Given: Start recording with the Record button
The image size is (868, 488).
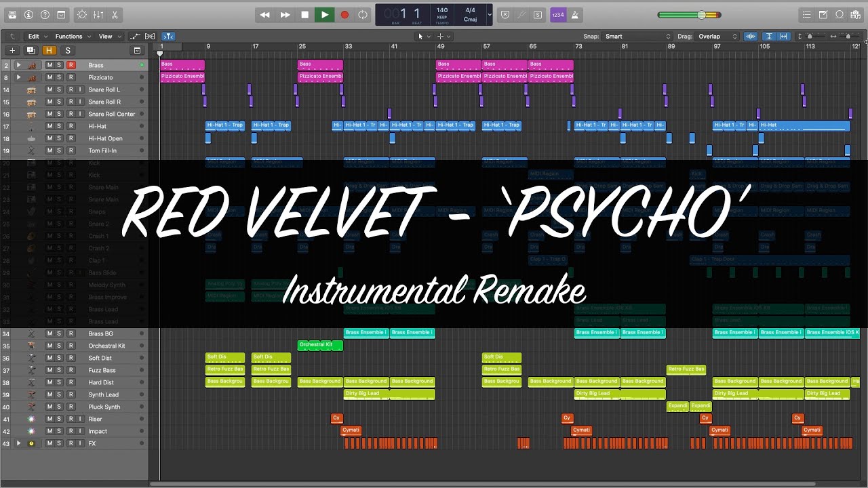Looking at the screenshot, I should pyautogui.click(x=344, y=14).
